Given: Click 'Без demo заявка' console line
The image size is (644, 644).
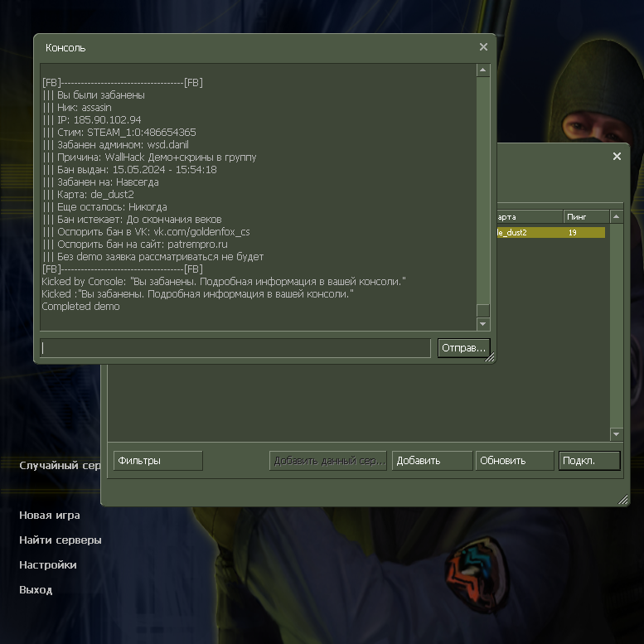Looking at the screenshot, I should coord(153,257).
